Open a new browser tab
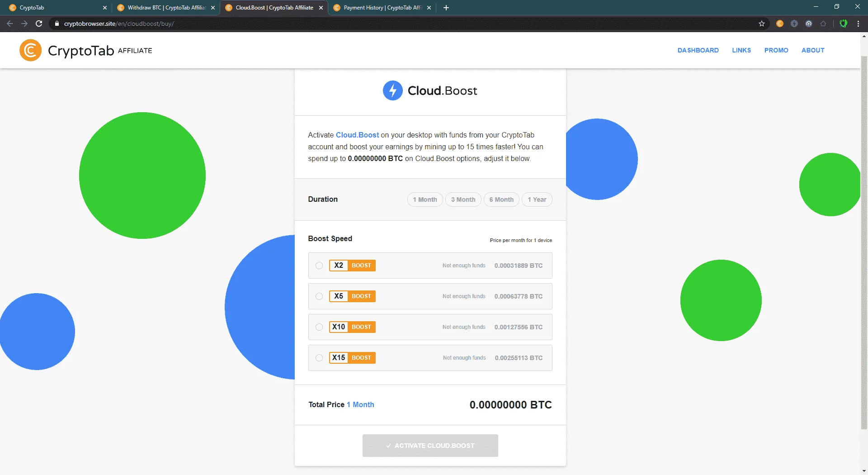 click(446, 8)
